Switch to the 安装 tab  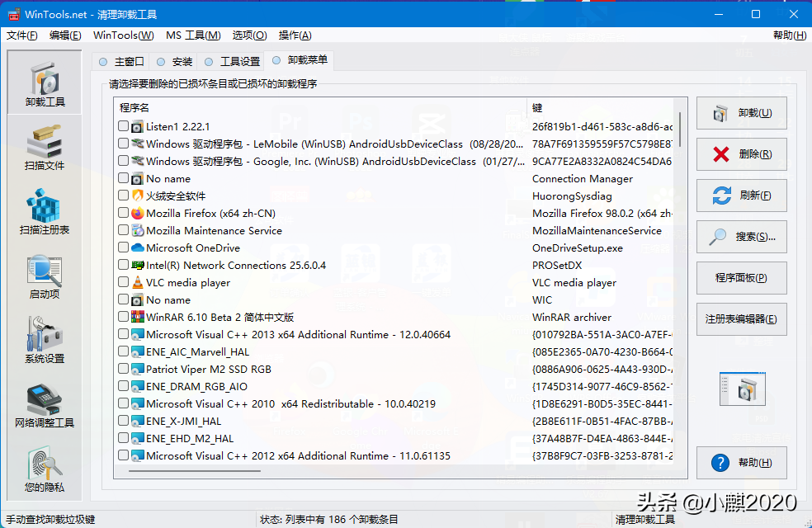click(x=174, y=62)
